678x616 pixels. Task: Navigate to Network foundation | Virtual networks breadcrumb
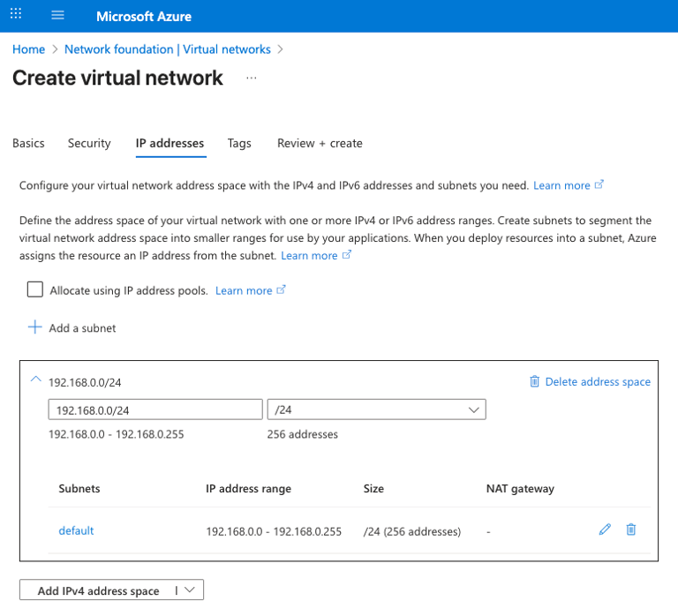(167, 49)
